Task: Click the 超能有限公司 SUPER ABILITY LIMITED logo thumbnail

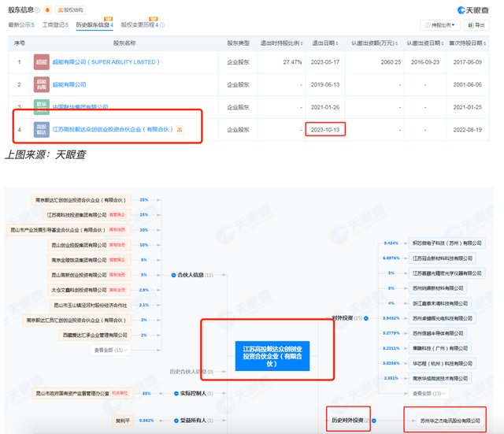Action: (x=41, y=61)
